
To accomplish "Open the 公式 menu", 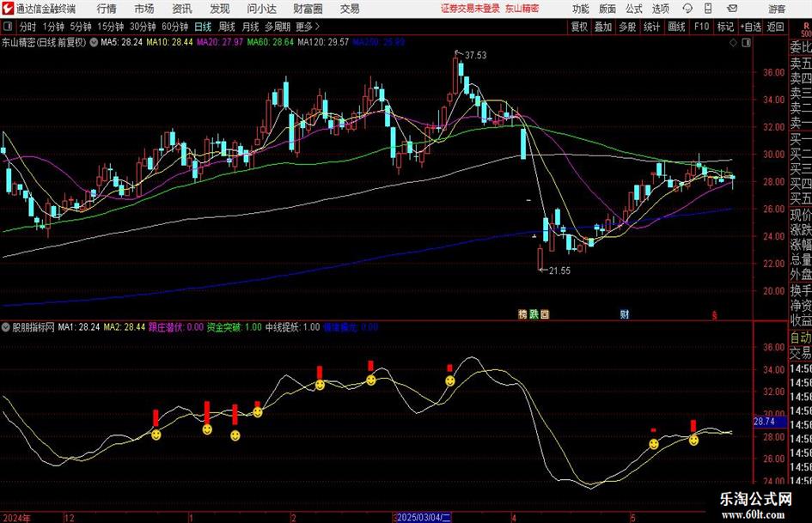I will pyautogui.click(x=634, y=9).
